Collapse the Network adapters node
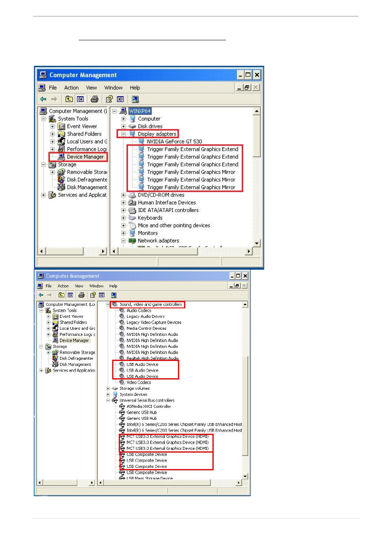This screenshot has height=555, width=392. (123, 240)
